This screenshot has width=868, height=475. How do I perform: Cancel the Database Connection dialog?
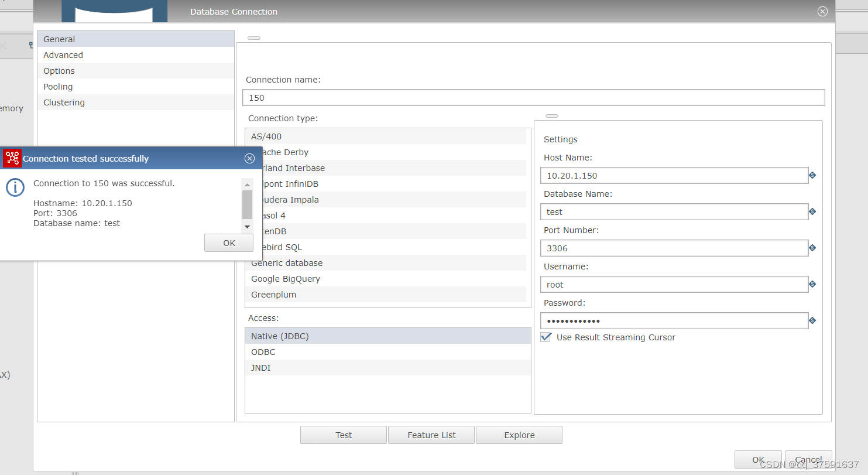[x=808, y=459]
